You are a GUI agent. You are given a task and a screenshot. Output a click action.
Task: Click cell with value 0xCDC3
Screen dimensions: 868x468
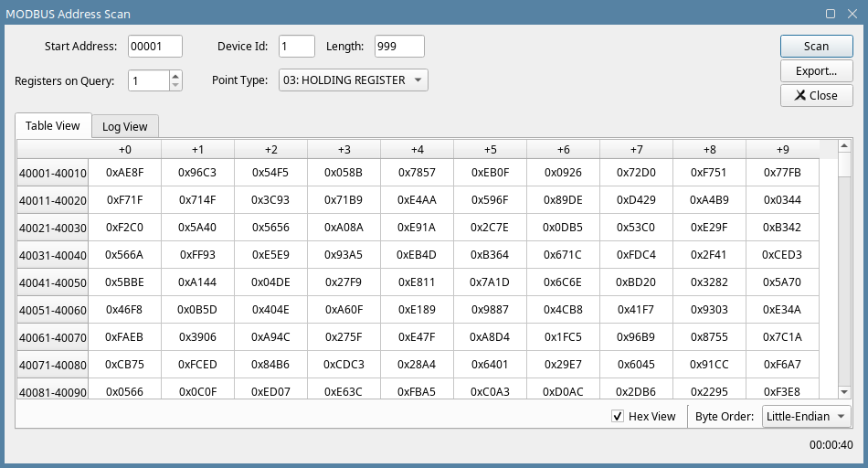(344, 365)
